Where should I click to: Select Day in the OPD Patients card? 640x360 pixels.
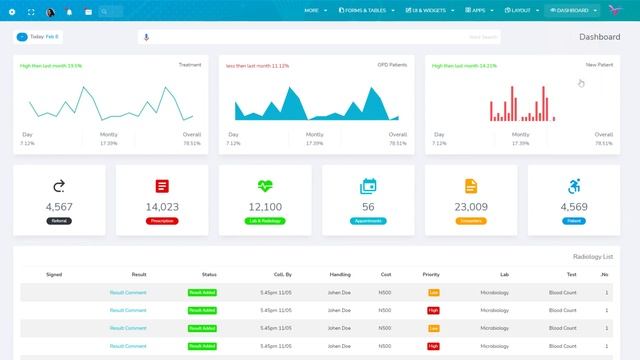(233, 135)
